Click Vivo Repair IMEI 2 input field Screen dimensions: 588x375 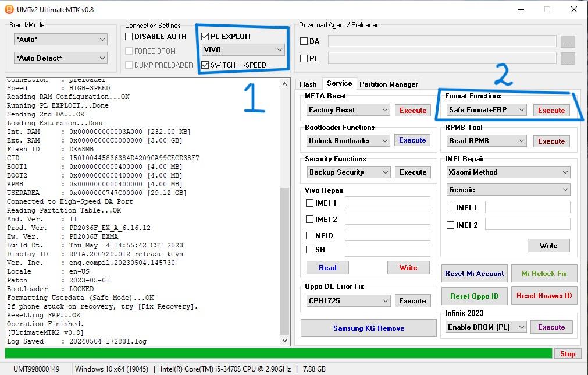[387, 219]
